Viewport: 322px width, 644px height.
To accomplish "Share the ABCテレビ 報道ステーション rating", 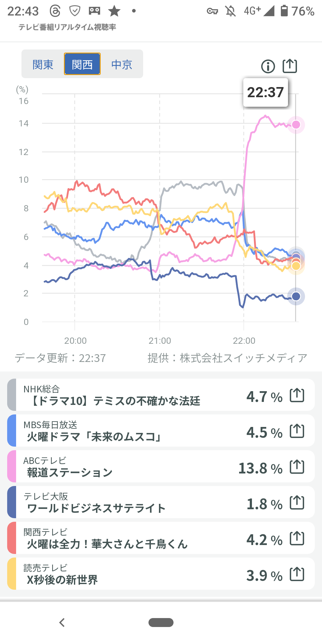I will (x=297, y=467).
